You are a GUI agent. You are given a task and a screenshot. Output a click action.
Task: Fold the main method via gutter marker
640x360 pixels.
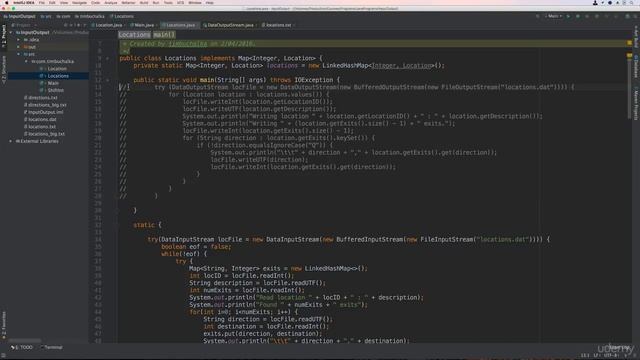(108, 80)
